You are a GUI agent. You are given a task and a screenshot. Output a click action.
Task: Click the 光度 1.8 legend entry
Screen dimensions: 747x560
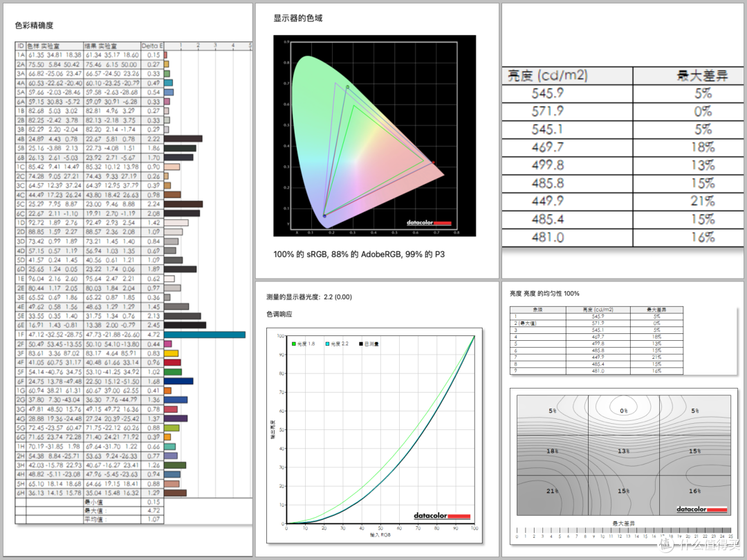[x=303, y=344]
